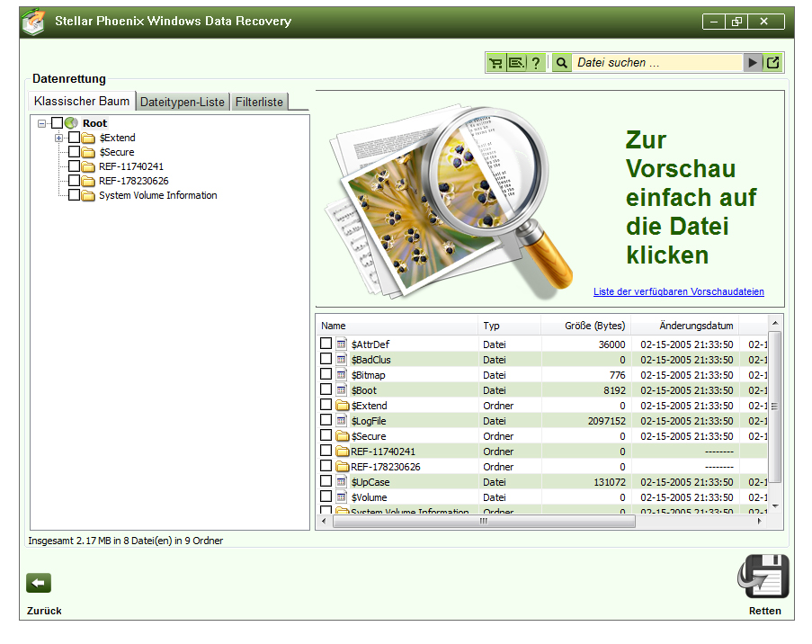Click the Root drive icon in tree

coord(71,123)
